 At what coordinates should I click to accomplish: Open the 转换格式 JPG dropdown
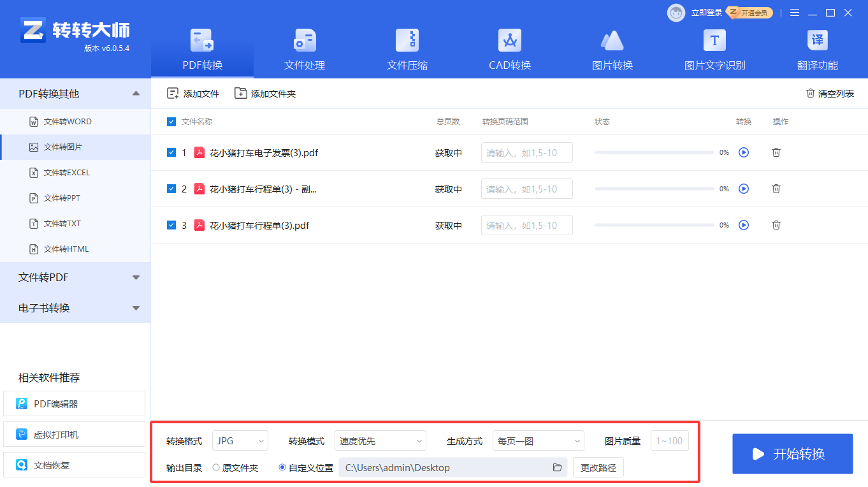[x=240, y=441]
